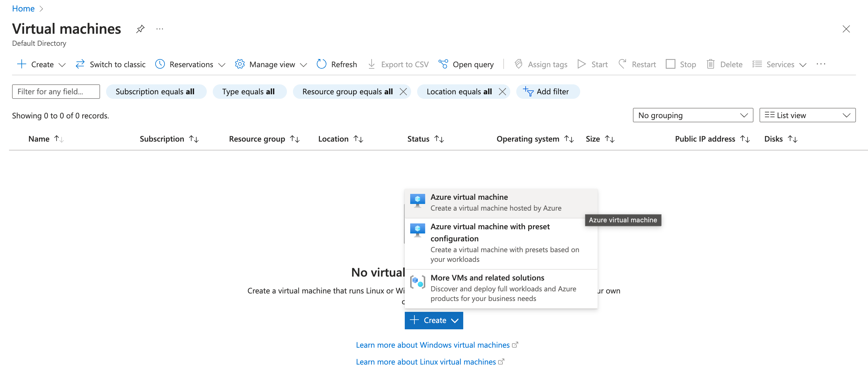Viewport: 868px width, 376px height.
Task: Click the Filter for any field input box
Action: 55,91
